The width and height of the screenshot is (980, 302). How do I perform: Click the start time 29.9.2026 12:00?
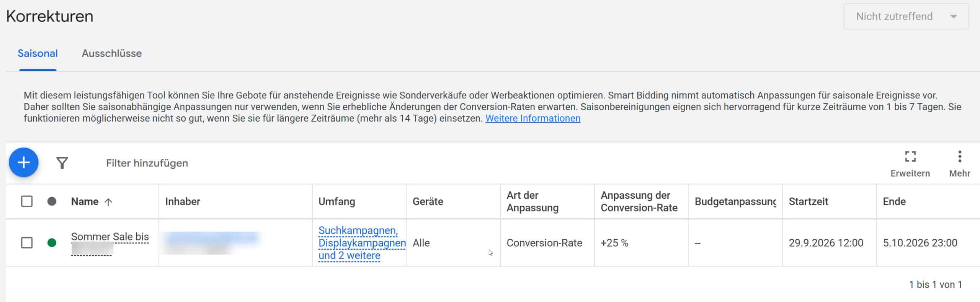click(x=826, y=243)
